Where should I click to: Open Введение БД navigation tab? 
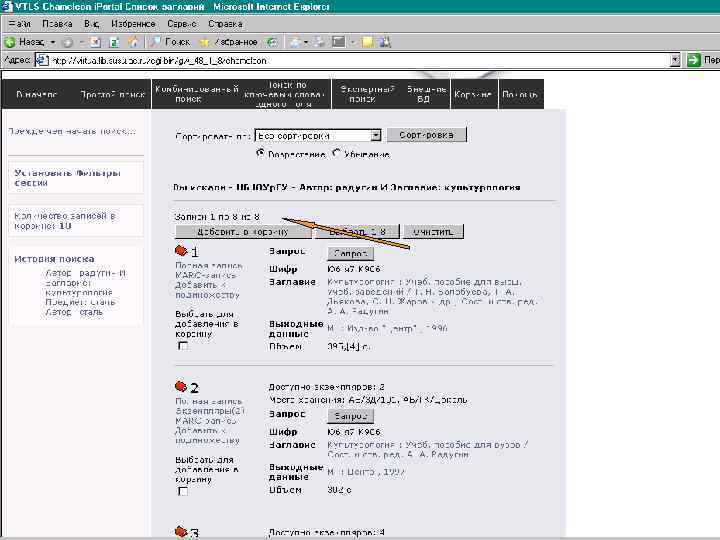point(426,94)
